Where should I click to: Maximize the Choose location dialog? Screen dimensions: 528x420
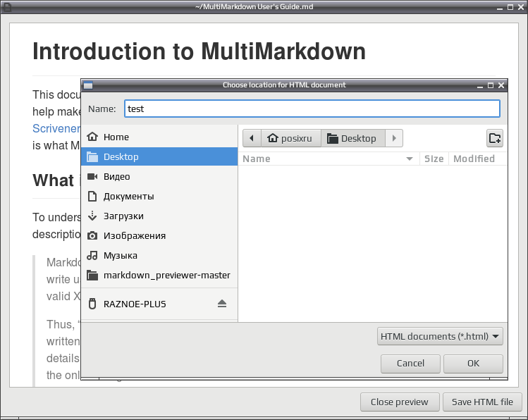click(491, 85)
